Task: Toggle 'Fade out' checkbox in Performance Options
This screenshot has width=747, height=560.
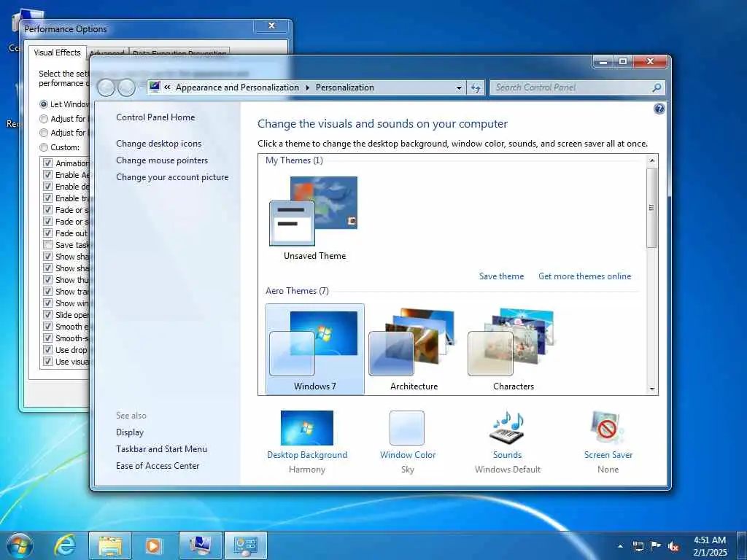Action: pyautogui.click(x=47, y=233)
